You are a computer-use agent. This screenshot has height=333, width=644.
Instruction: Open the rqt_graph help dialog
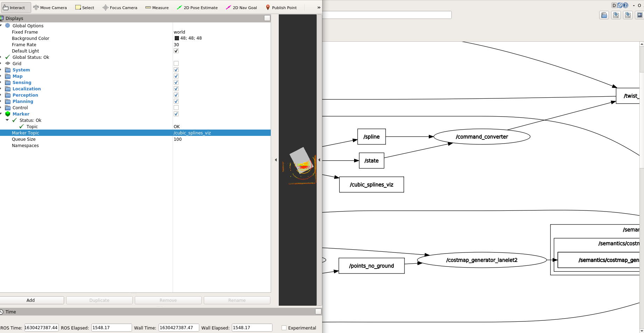pos(625,5)
